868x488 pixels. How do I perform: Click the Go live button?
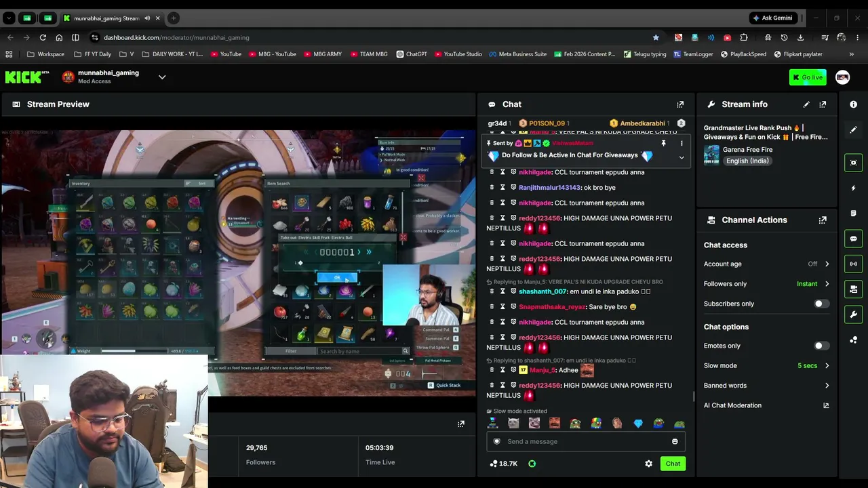pyautogui.click(x=808, y=77)
